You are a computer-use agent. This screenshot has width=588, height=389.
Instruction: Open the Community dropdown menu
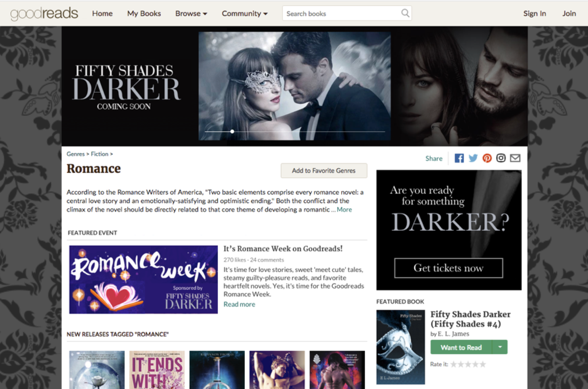pos(244,13)
